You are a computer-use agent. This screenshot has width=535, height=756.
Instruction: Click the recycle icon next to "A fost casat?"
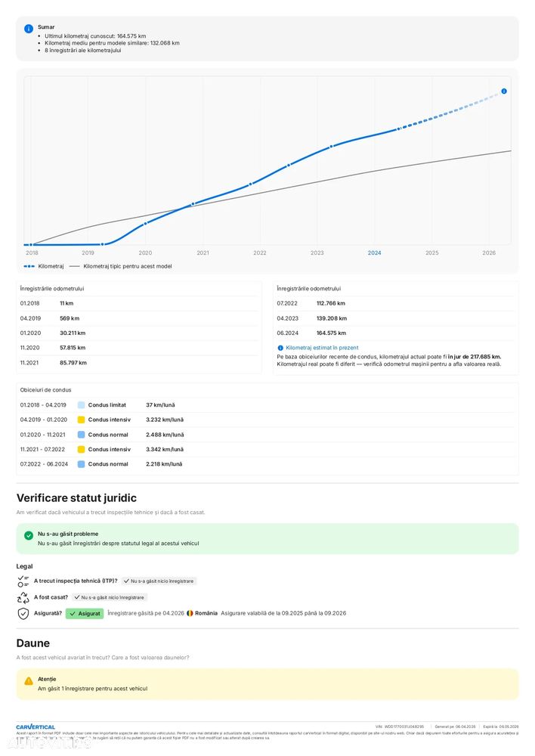click(x=23, y=597)
